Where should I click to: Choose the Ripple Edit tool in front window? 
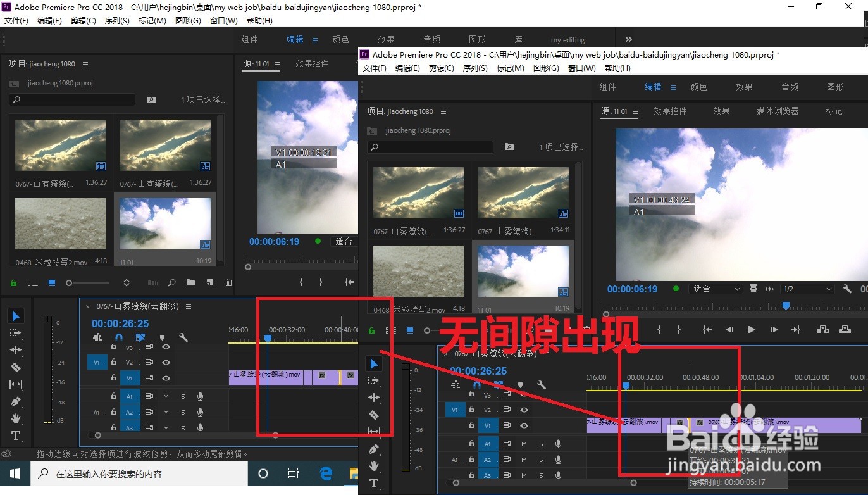click(x=374, y=398)
